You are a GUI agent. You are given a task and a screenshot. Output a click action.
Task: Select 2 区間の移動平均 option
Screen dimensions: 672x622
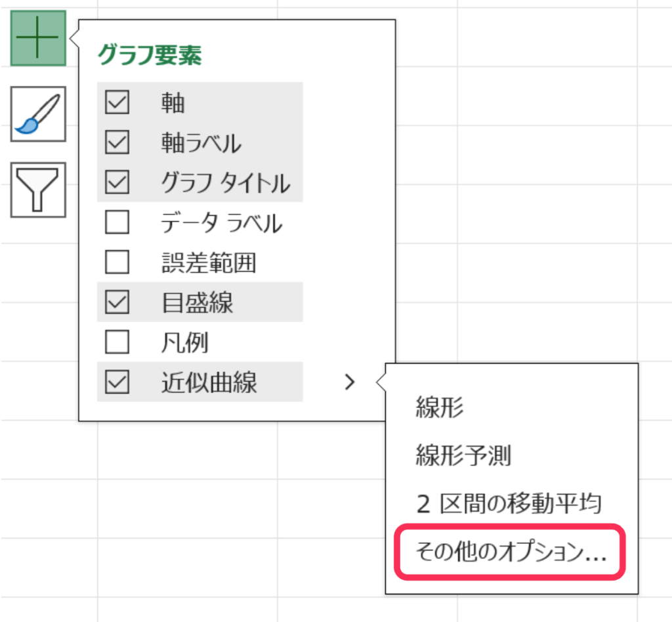click(x=509, y=503)
